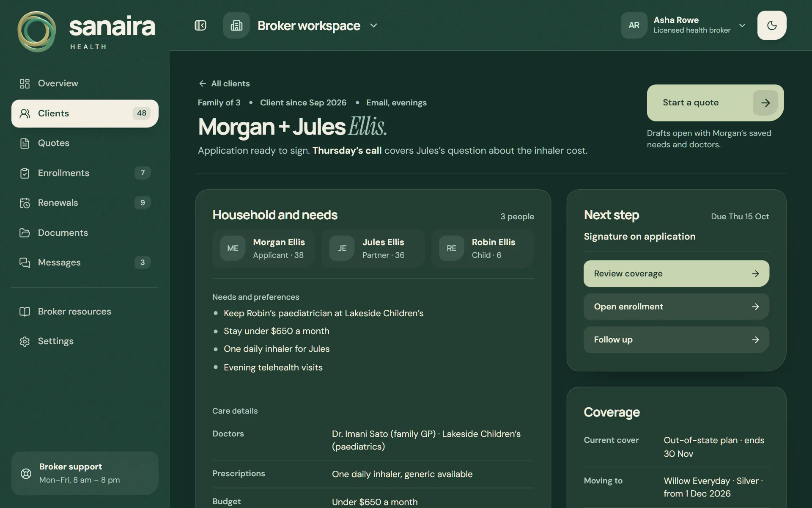Click the AR user avatar
This screenshot has height=508, width=812.
[x=634, y=25]
